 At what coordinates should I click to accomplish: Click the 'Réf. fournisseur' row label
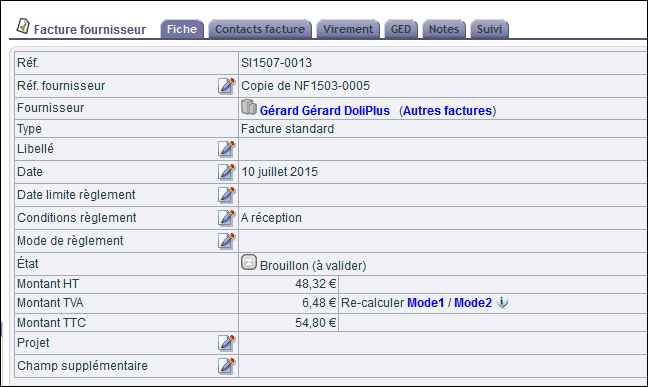(x=61, y=86)
